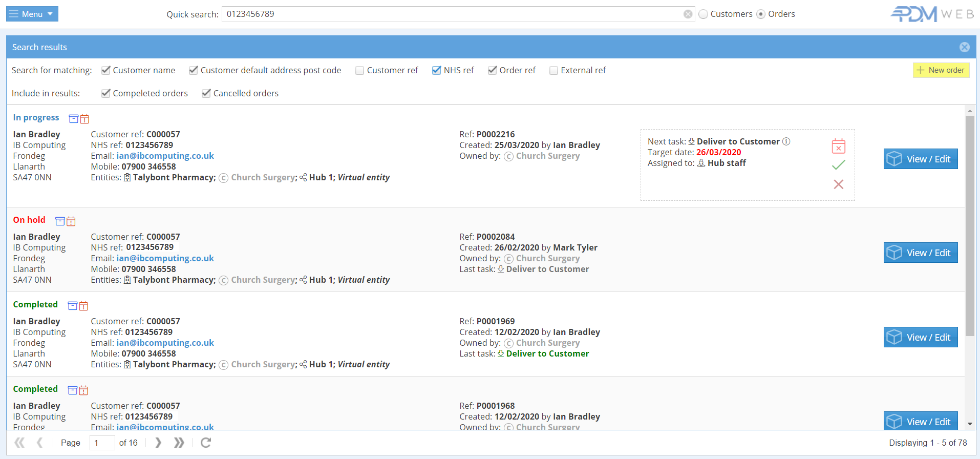The width and height of the screenshot is (980, 459).
Task: Toggle the NHS ref checkbox
Action: click(437, 71)
